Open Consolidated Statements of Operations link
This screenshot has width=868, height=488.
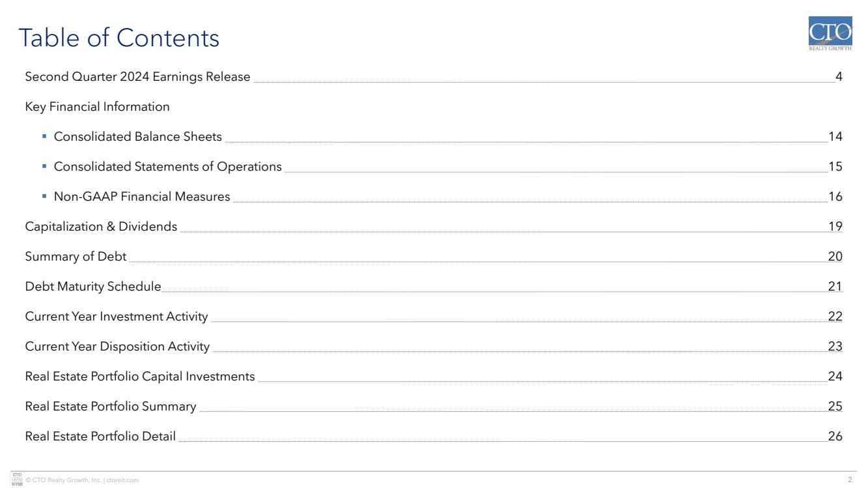(x=167, y=167)
